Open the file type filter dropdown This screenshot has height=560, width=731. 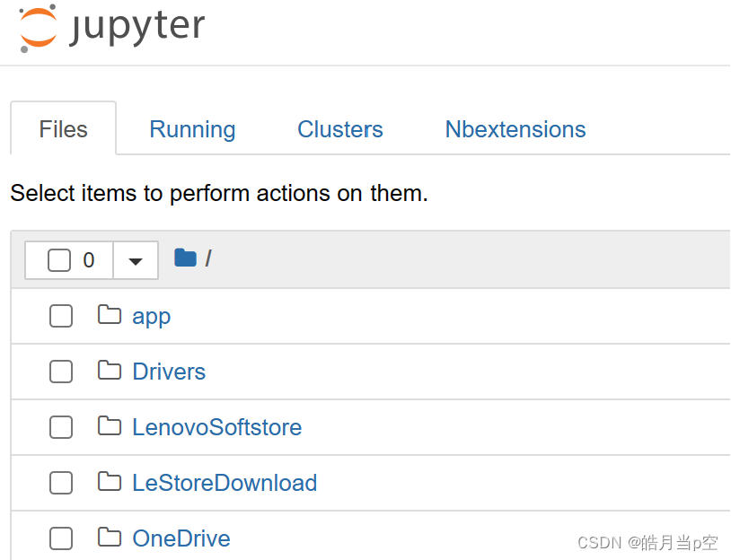coord(135,259)
